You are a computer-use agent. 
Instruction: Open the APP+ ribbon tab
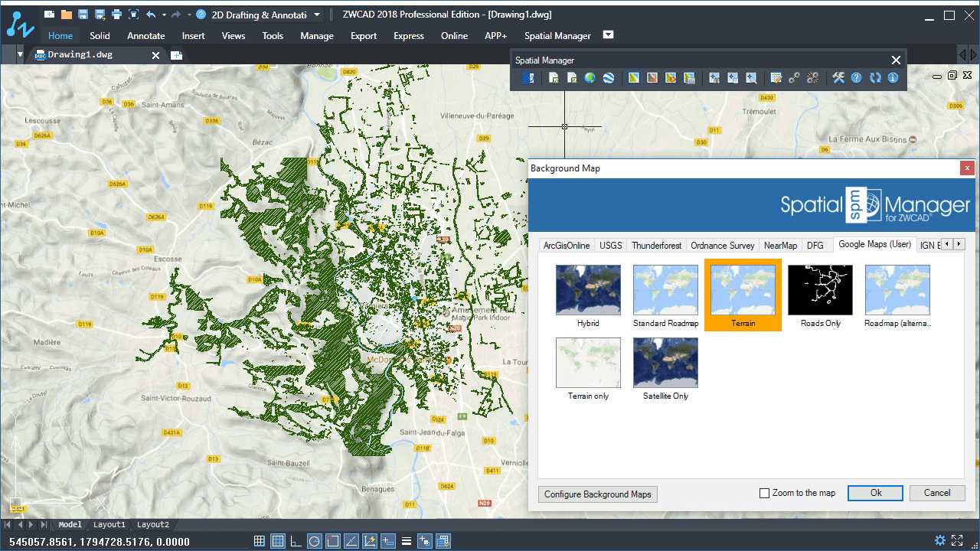[496, 35]
